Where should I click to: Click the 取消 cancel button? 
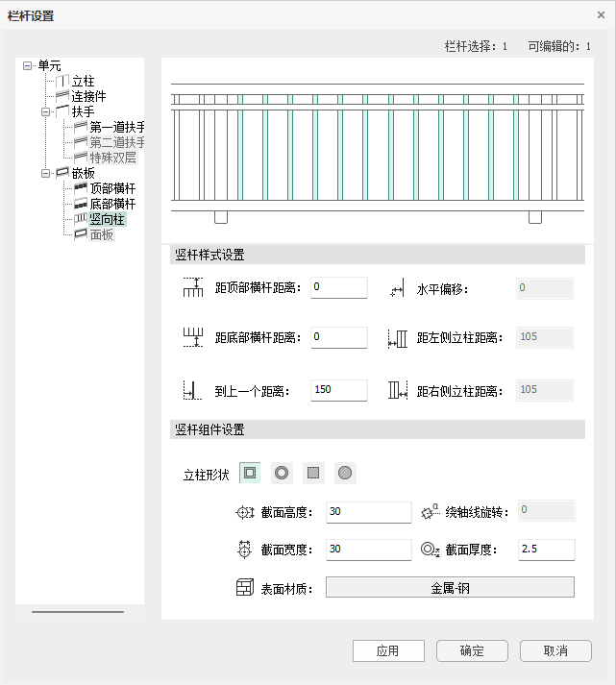[555, 651]
